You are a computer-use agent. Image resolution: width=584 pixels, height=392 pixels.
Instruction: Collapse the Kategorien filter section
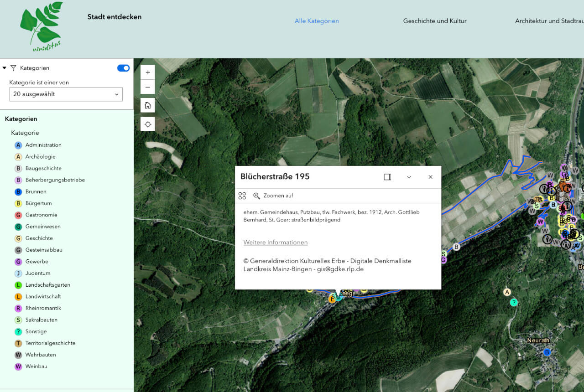coord(5,67)
